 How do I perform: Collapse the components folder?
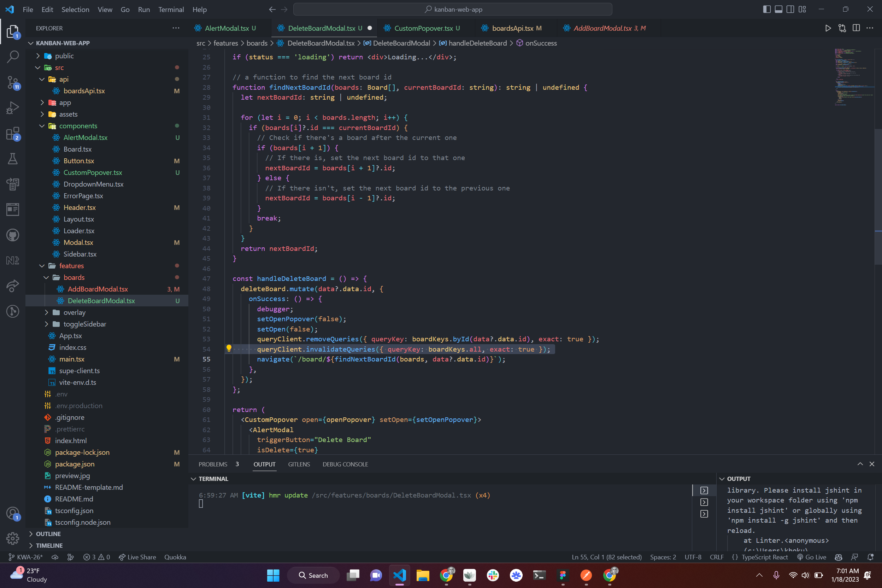coord(78,126)
